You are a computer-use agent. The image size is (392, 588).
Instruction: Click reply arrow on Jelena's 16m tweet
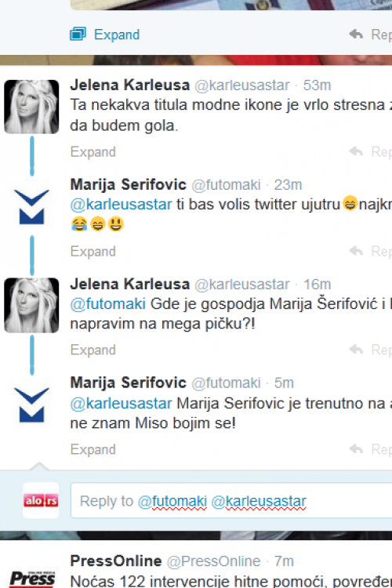pyautogui.click(x=356, y=350)
